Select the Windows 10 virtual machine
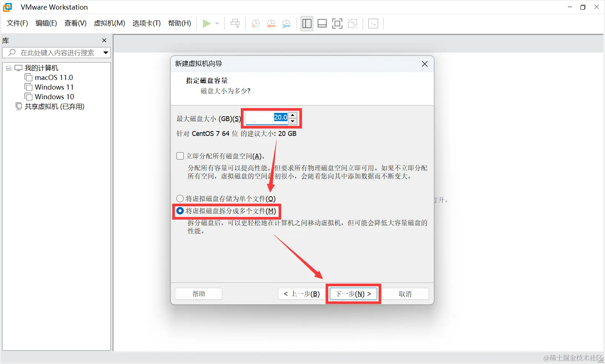 tap(54, 97)
